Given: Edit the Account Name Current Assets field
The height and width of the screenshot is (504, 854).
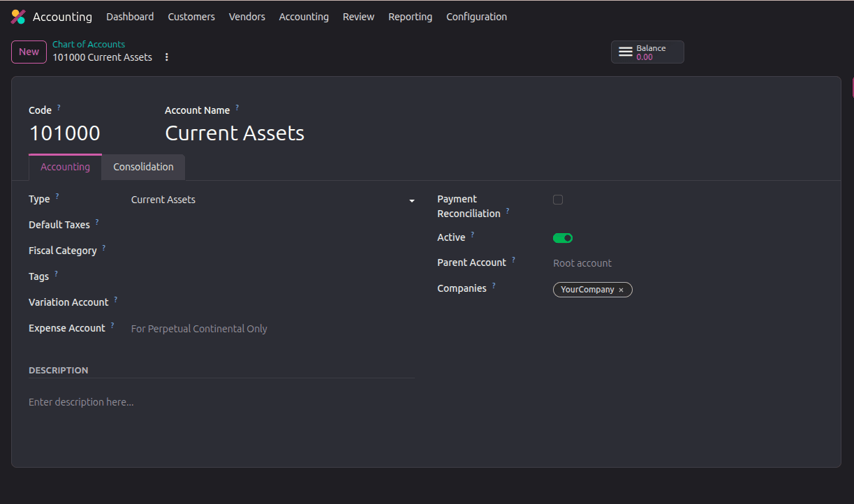Looking at the screenshot, I should 235,133.
